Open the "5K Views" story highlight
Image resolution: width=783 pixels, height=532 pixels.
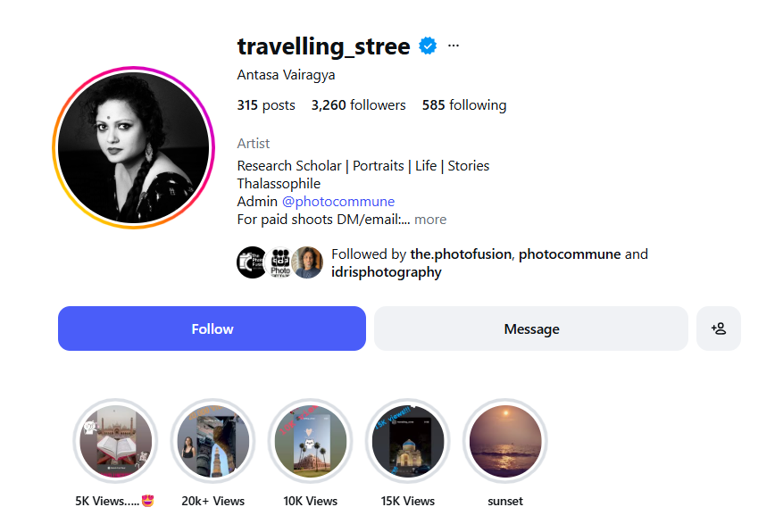click(x=114, y=441)
